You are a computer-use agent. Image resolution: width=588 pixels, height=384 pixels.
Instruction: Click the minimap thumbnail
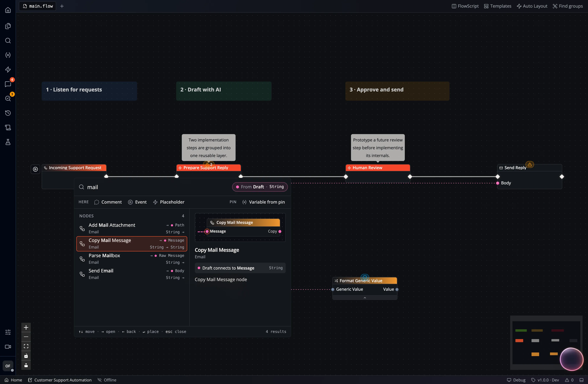(x=546, y=343)
